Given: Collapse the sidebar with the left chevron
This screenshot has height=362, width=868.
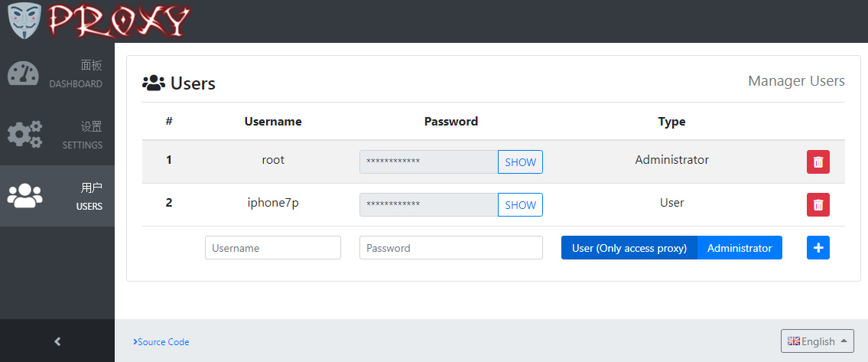Looking at the screenshot, I should (x=57, y=341).
